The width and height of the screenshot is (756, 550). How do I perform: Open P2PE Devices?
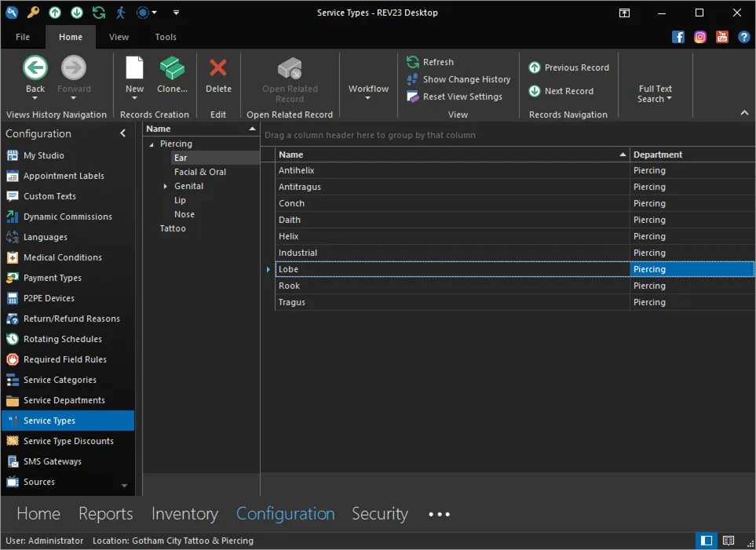coord(68,298)
